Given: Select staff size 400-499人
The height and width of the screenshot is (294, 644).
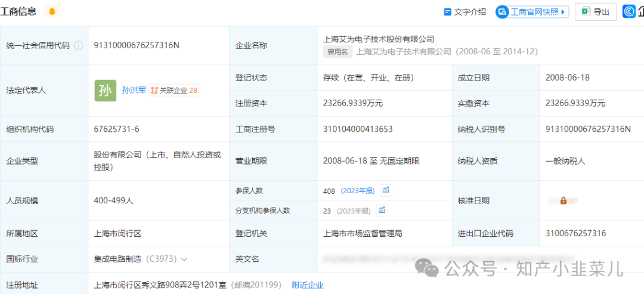Looking at the screenshot, I should click(114, 201).
